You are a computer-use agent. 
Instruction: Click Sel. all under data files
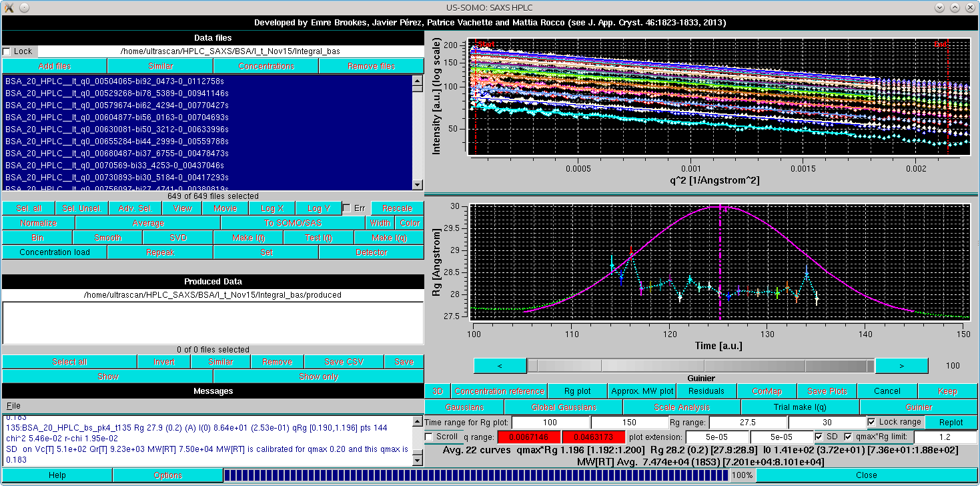(x=28, y=208)
